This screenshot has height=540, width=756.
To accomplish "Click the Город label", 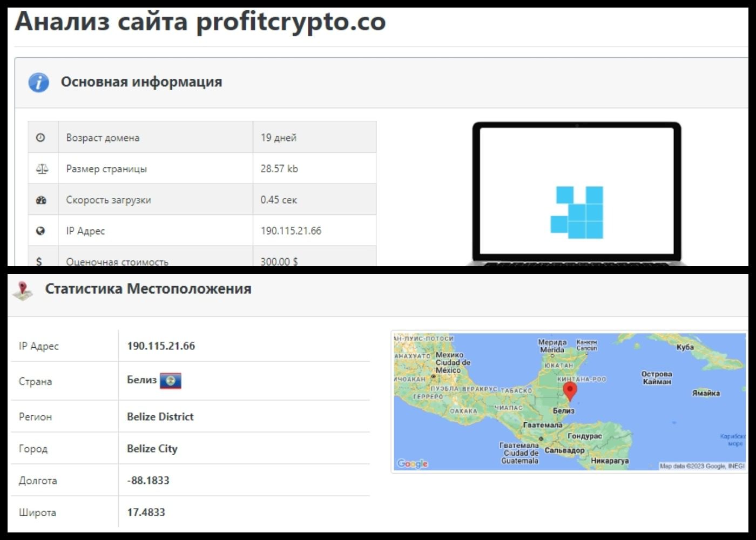I will point(33,449).
